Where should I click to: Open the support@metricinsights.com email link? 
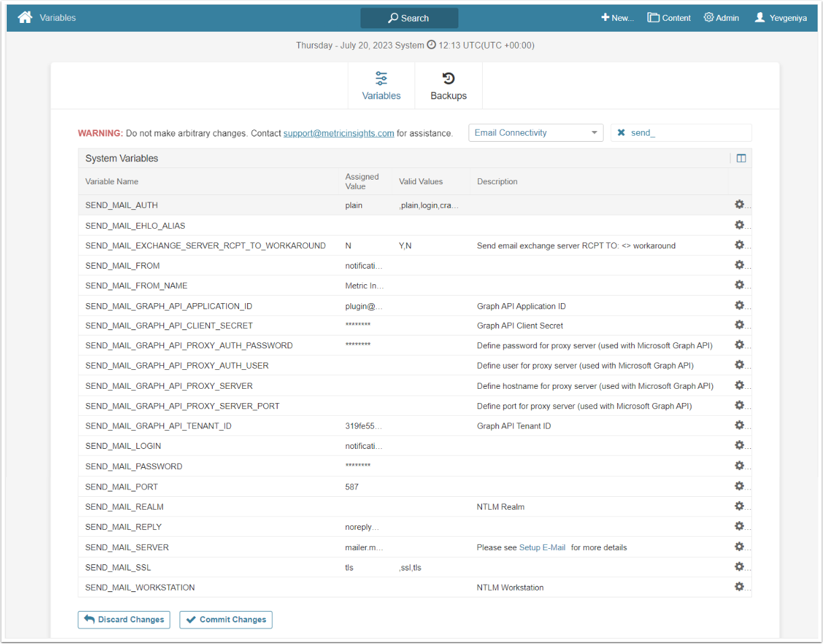point(338,134)
